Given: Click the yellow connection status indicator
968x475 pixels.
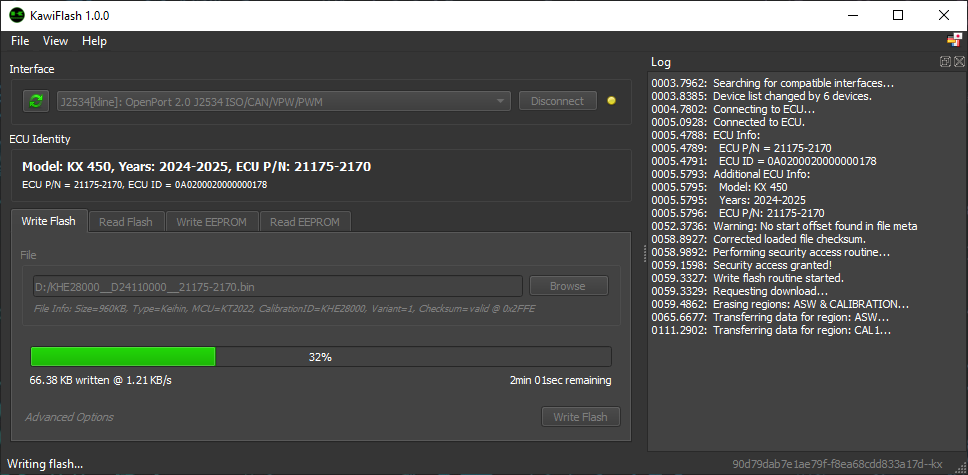Looking at the screenshot, I should (611, 101).
